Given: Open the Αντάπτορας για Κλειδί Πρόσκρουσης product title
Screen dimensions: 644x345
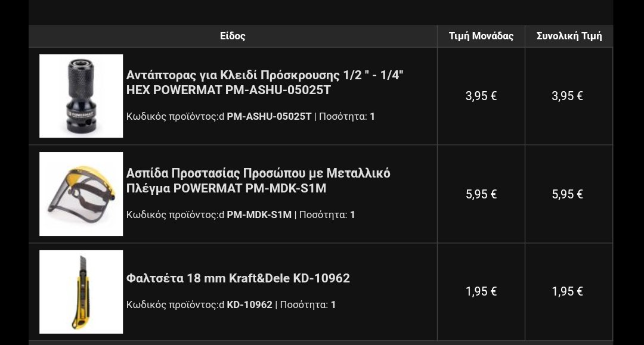Looking at the screenshot, I should point(265,82).
